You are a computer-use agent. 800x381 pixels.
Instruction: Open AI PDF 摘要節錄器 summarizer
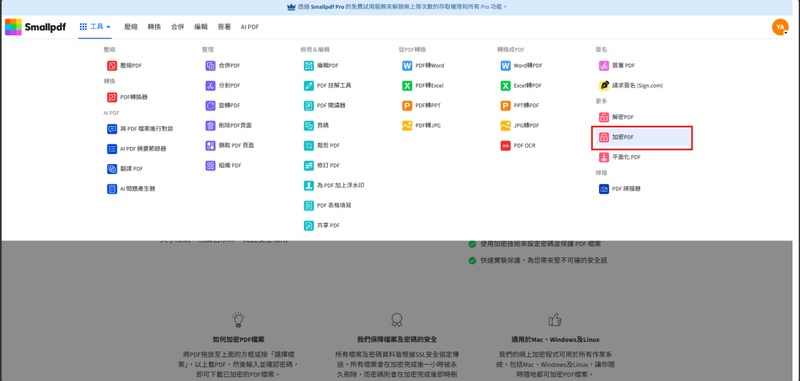pos(136,149)
